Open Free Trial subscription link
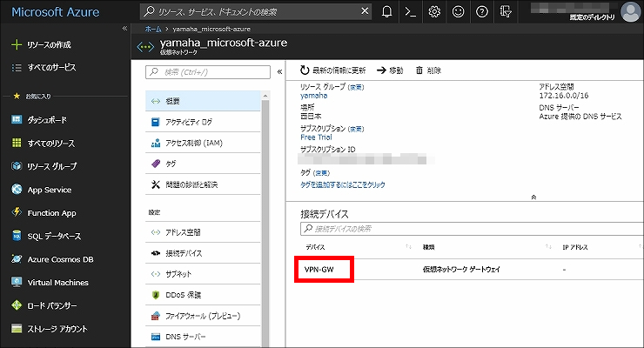The height and width of the screenshot is (348, 644). pos(316,137)
